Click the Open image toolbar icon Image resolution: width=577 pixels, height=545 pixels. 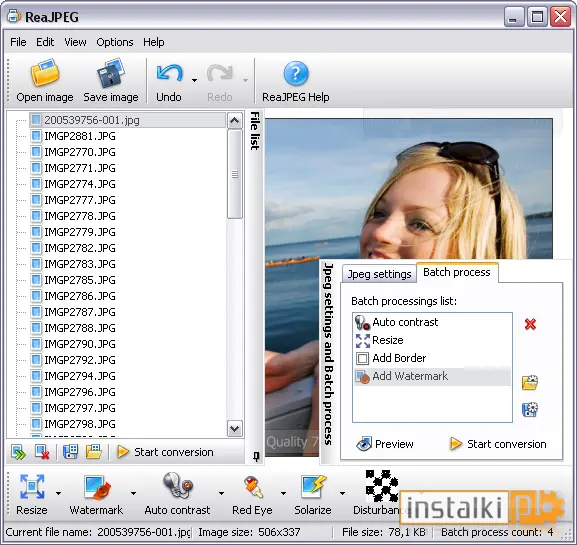tap(45, 73)
